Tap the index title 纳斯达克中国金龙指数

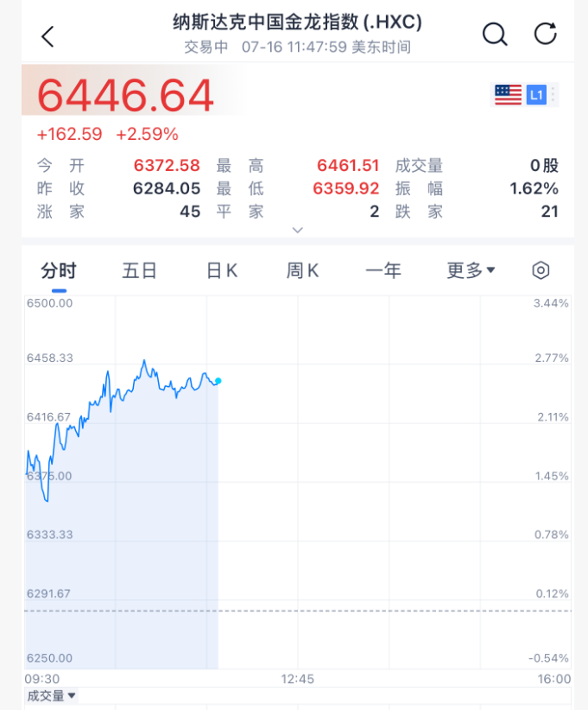pyautogui.click(x=266, y=22)
